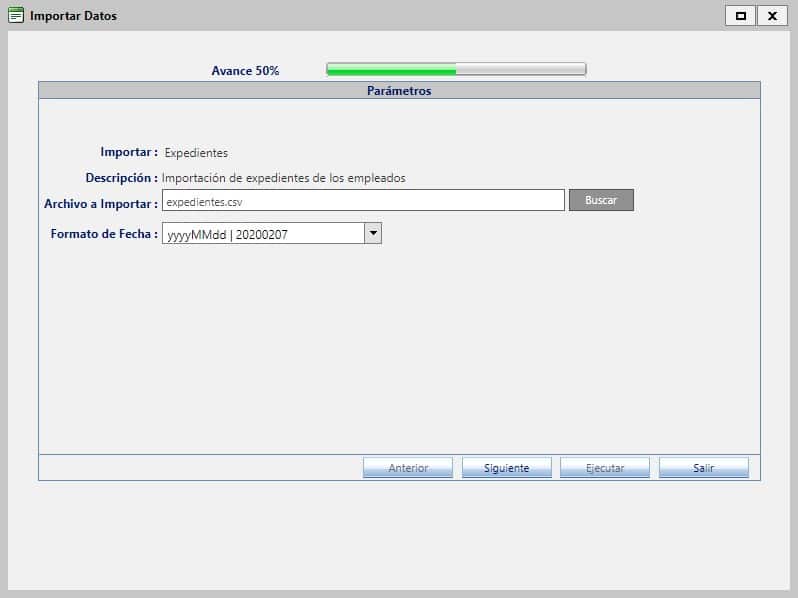Screen dimensions: 798x598
Task: Click the Formato de Fecha label
Action: pos(104,234)
